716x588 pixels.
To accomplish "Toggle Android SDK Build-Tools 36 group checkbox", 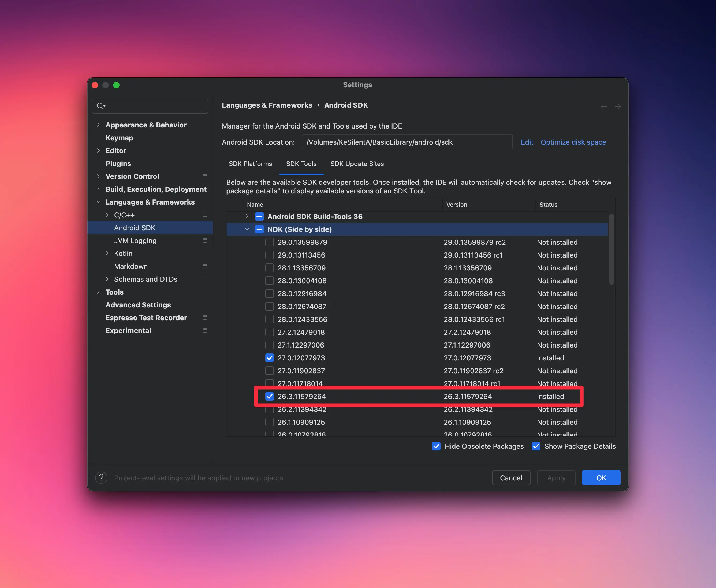I will click(x=259, y=216).
